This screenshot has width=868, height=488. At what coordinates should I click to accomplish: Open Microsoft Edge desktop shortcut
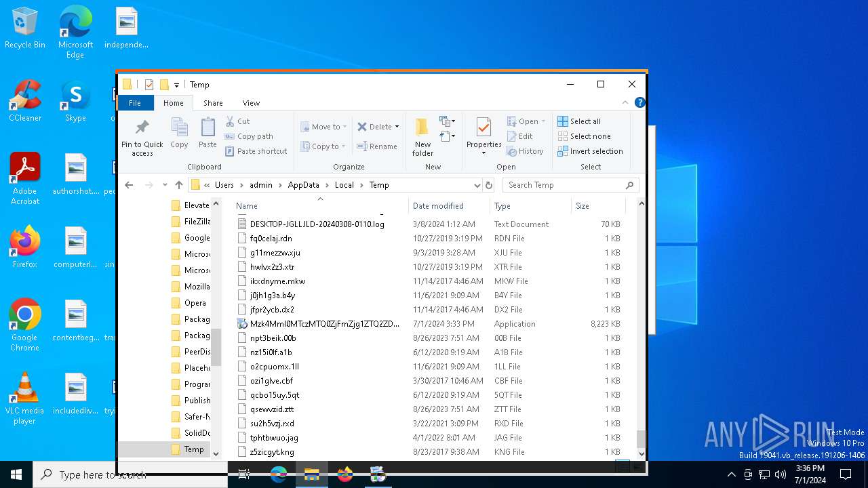click(75, 32)
